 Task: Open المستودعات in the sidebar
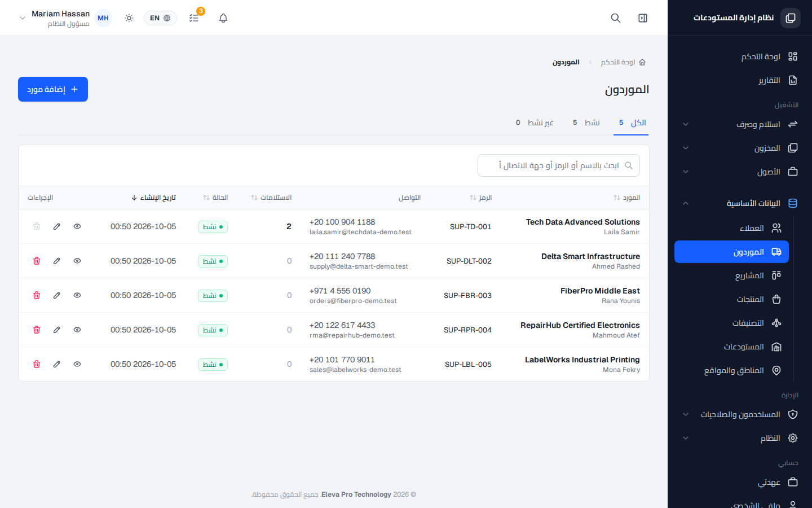click(731, 347)
